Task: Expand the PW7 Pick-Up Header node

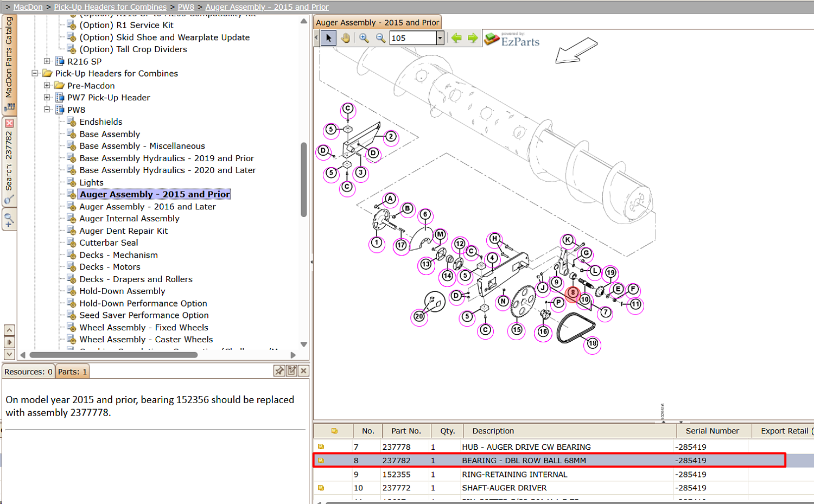Action: 47,98
